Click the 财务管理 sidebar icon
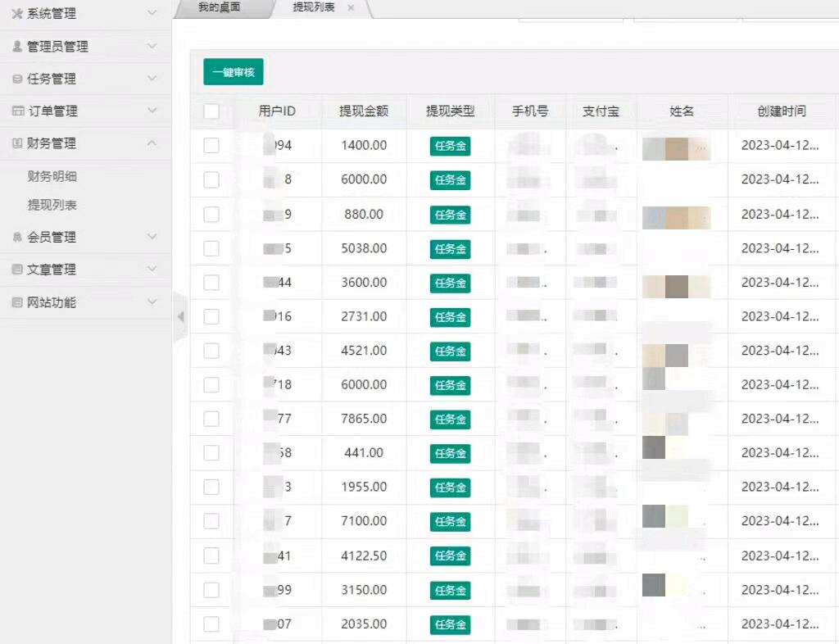The width and height of the screenshot is (839, 644). tap(16, 143)
